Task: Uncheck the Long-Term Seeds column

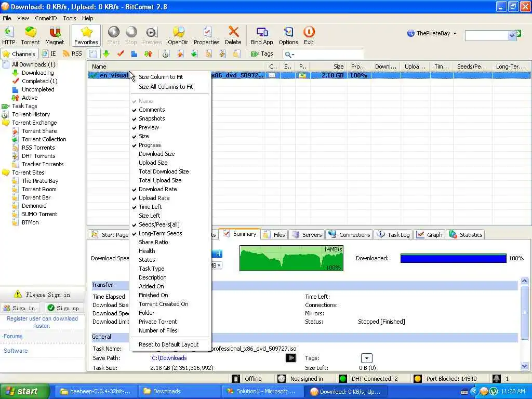Action: coord(160,233)
